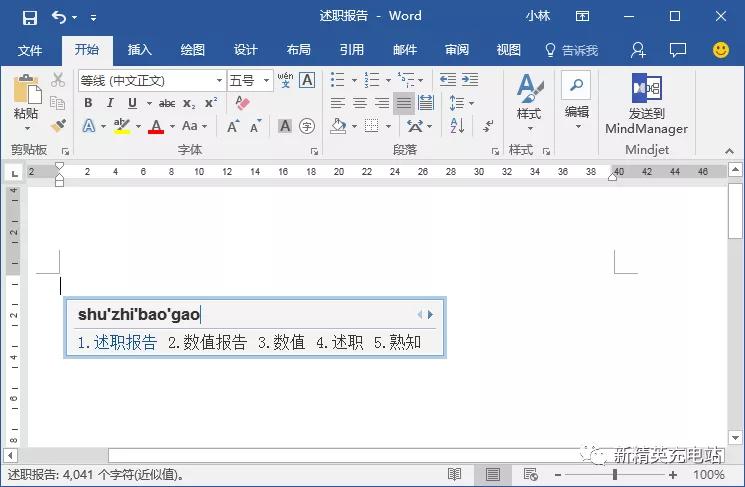745x487 pixels.
Task: Switch to Read Mode view
Action: [455, 474]
